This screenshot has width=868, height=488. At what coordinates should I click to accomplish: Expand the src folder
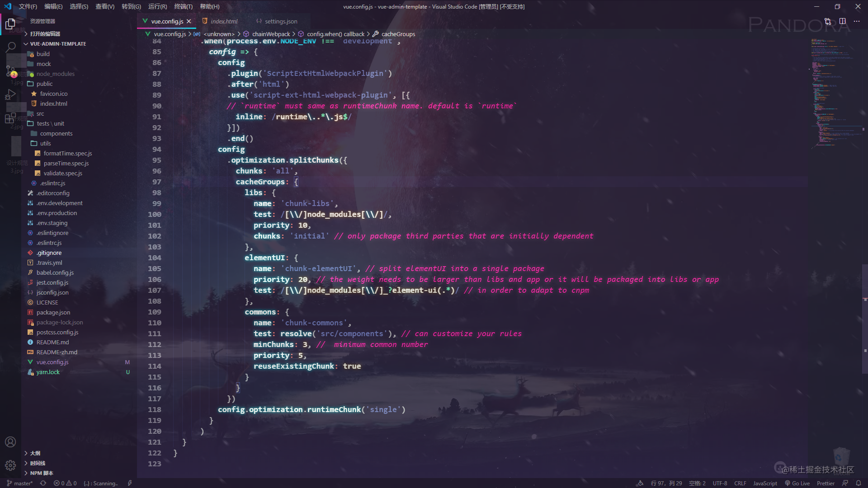pos(39,113)
